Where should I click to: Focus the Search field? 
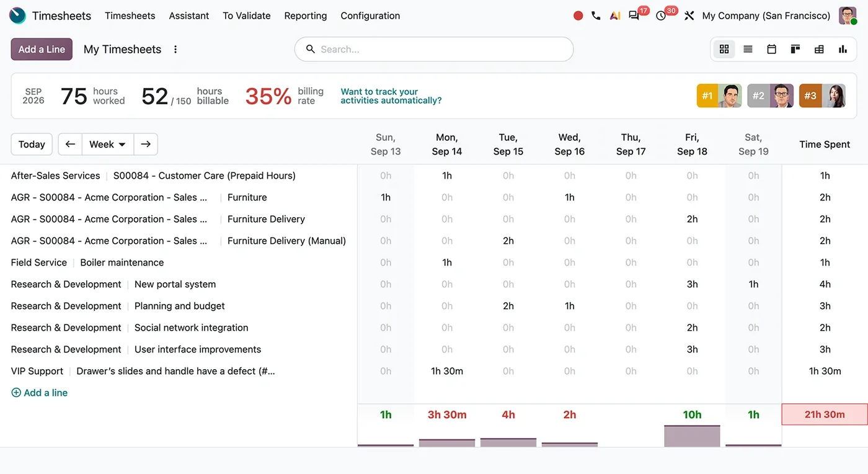point(434,49)
